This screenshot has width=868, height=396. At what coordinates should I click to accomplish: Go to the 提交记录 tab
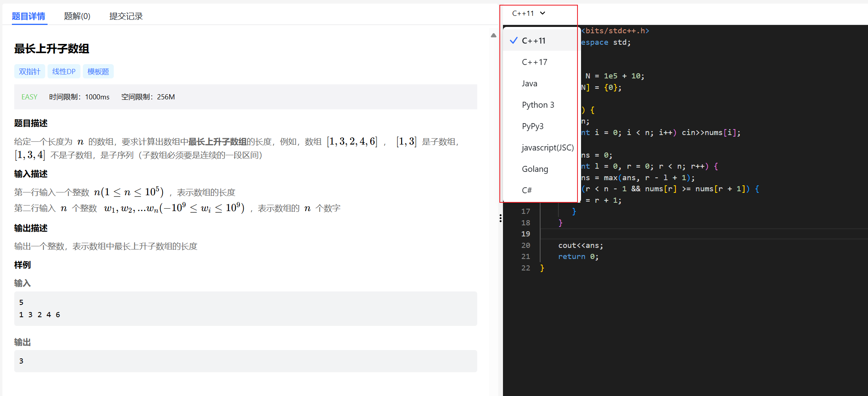[x=126, y=16]
